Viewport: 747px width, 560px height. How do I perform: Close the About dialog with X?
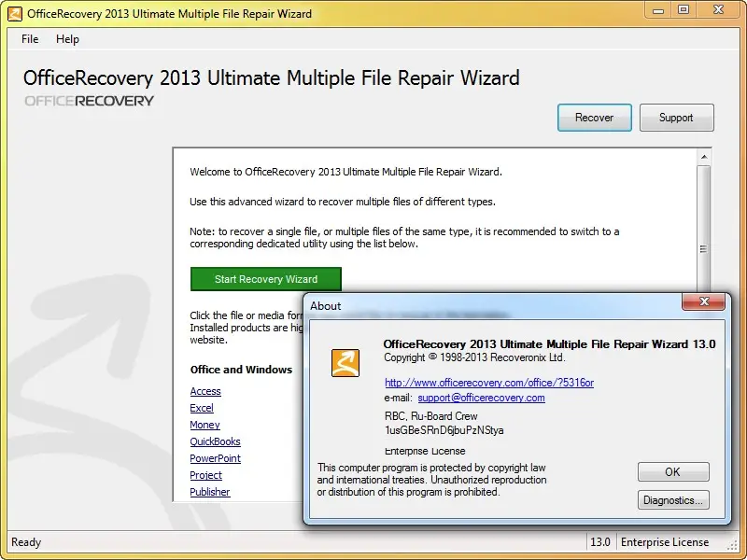point(704,301)
